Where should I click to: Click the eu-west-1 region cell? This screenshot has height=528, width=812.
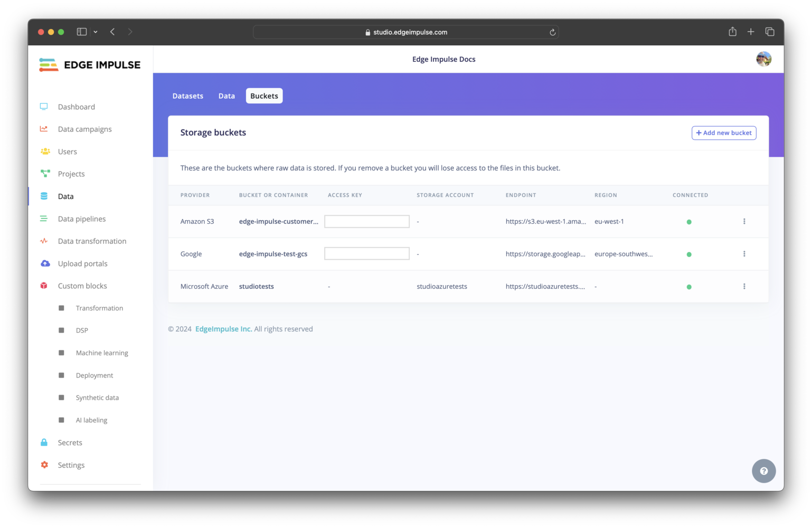(609, 221)
